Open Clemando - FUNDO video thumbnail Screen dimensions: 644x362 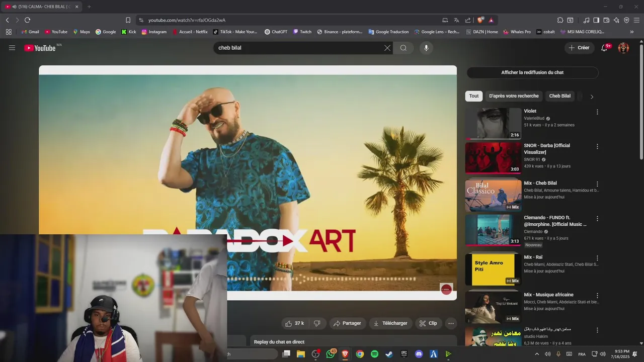(493, 230)
